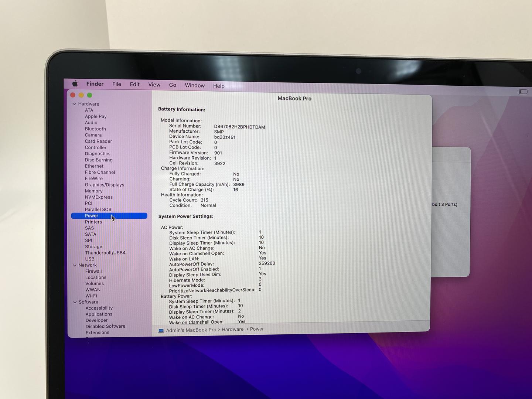Open the Edit menu

click(134, 84)
